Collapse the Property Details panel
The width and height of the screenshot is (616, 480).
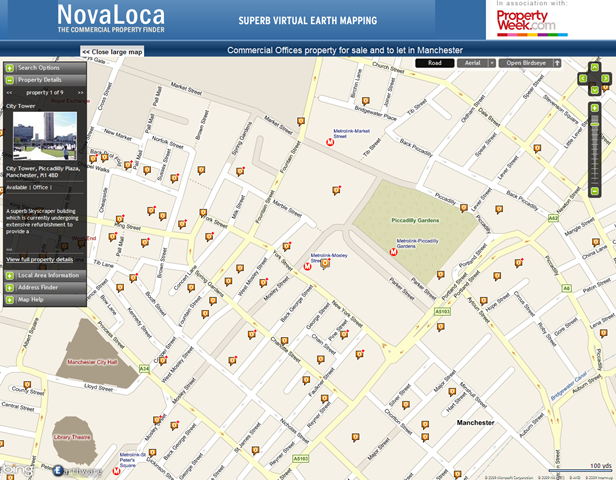(45, 80)
